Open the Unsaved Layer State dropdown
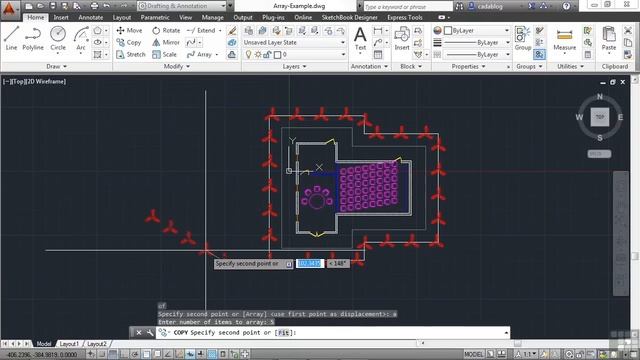This screenshot has width=640, height=360. tap(294, 42)
